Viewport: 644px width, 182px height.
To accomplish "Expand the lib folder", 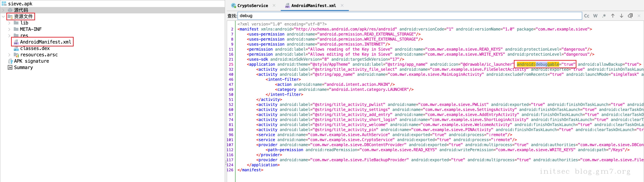I will 10,23.
